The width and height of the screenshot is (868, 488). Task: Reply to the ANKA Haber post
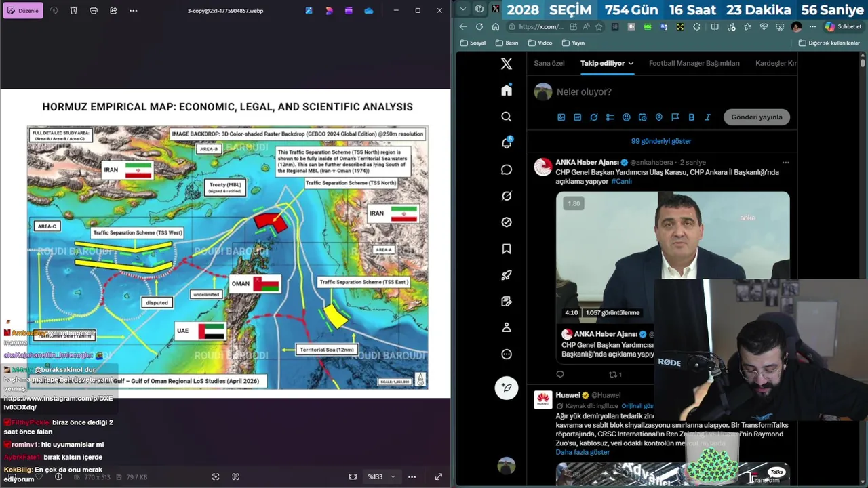tap(560, 374)
